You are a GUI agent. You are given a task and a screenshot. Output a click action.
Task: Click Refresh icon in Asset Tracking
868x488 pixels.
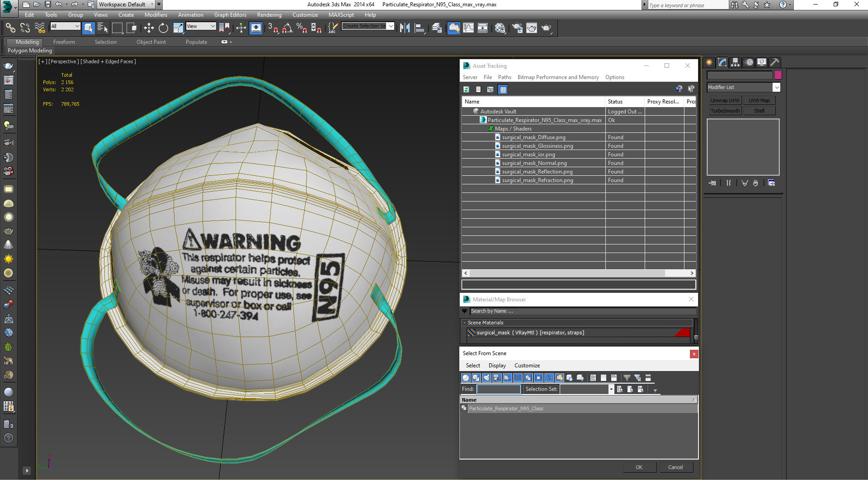(x=466, y=89)
